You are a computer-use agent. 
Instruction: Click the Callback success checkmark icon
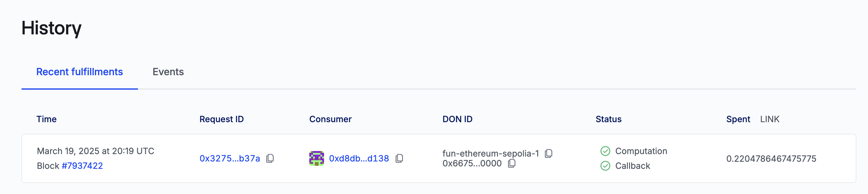tap(605, 166)
